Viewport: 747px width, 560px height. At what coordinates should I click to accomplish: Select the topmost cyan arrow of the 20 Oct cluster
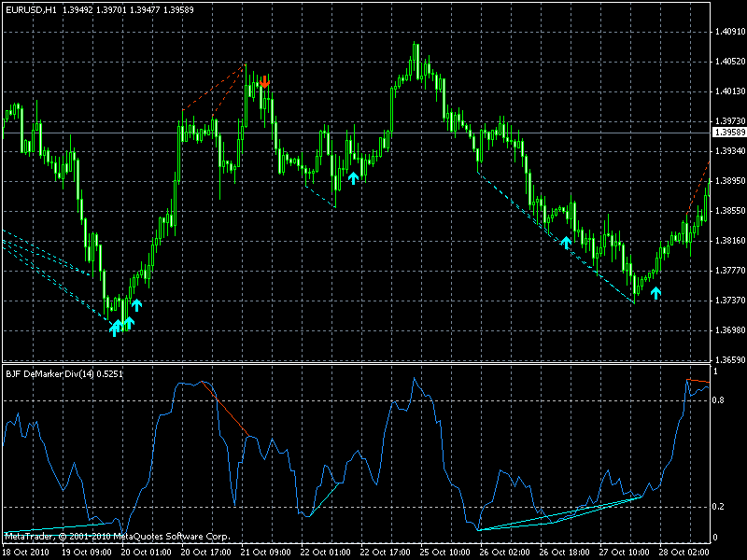click(136, 305)
